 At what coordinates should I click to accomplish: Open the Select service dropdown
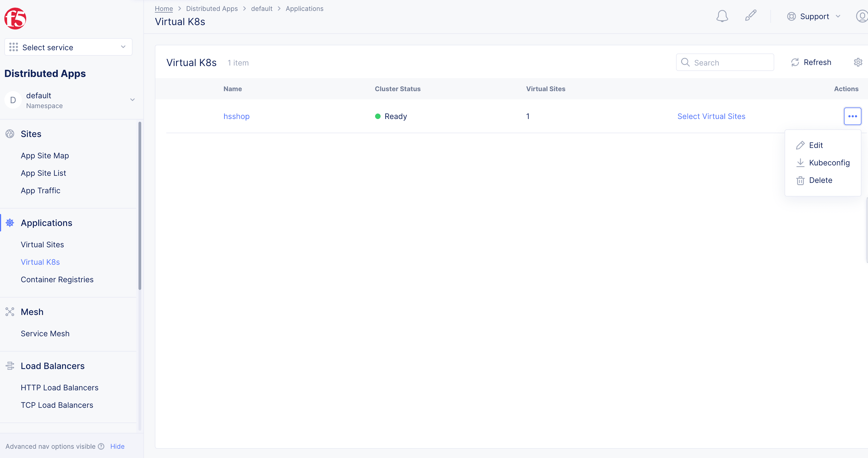68,47
